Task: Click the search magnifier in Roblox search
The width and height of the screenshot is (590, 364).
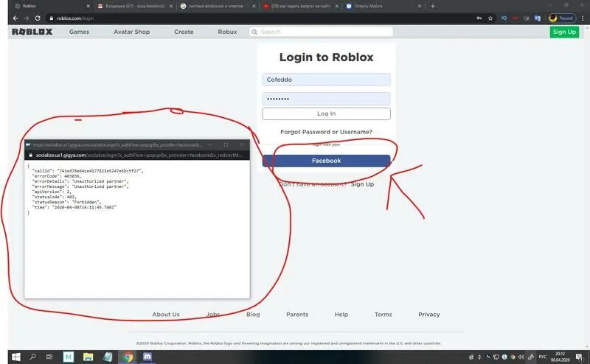Action: click(254, 32)
